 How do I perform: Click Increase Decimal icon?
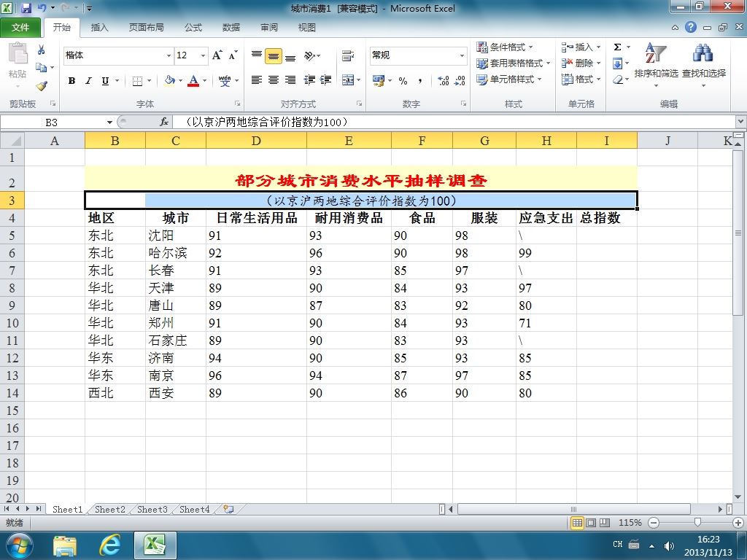tap(443, 81)
